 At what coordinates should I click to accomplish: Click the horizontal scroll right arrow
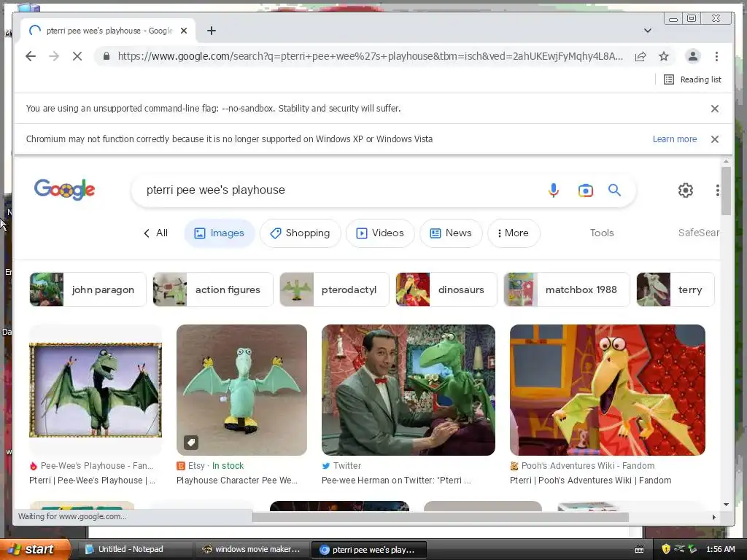713,517
